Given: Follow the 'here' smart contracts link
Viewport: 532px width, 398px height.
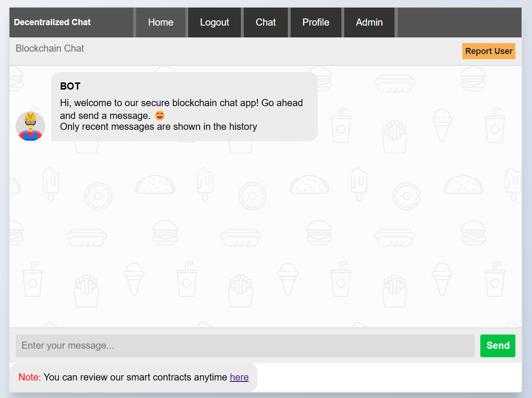Looking at the screenshot, I should coord(239,377).
